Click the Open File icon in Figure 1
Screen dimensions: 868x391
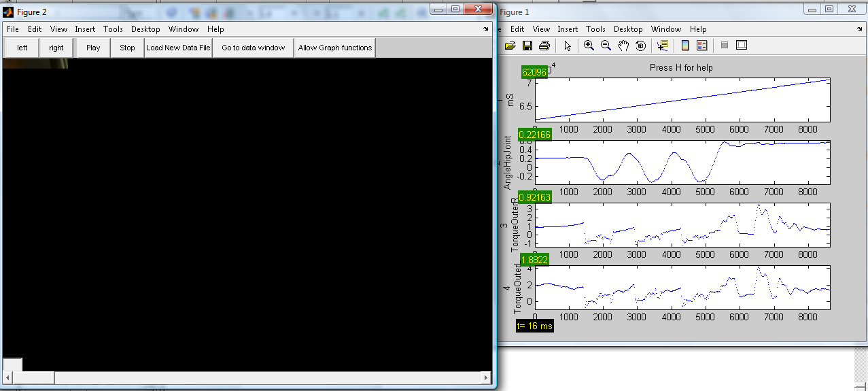click(x=510, y=46)
